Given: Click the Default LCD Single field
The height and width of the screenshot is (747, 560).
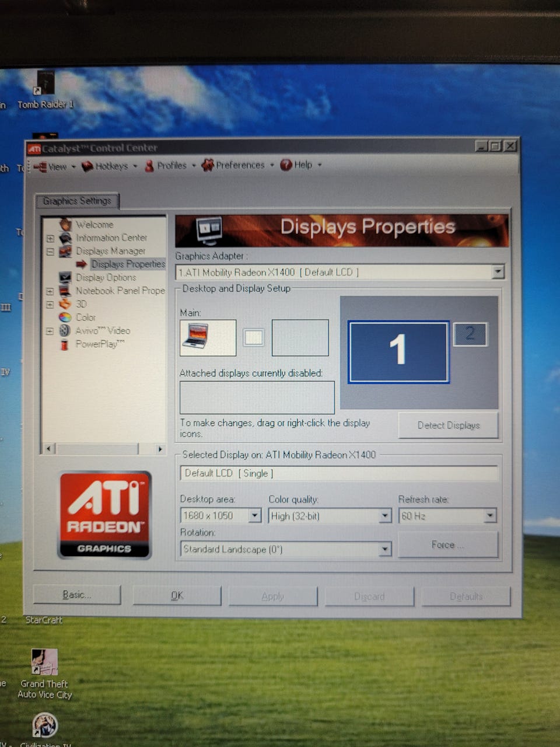Looking at the screenshot, I should [339, 473].
